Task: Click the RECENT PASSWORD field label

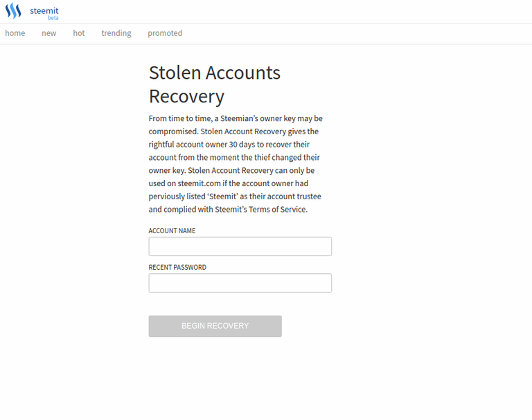Action: tap(177, 268)
